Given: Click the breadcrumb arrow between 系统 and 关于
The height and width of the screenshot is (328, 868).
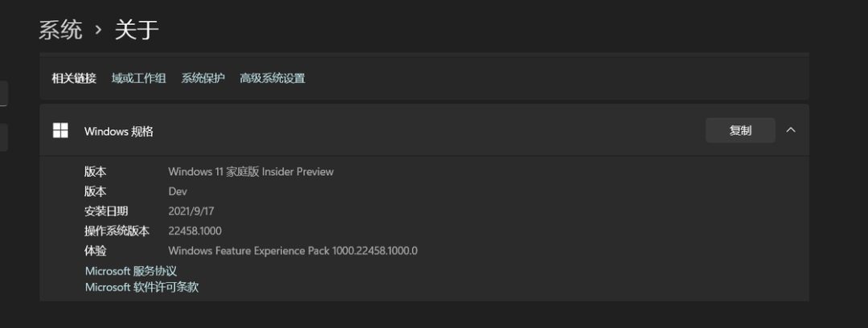Looking at the screenshot, I should click(98, 31).
